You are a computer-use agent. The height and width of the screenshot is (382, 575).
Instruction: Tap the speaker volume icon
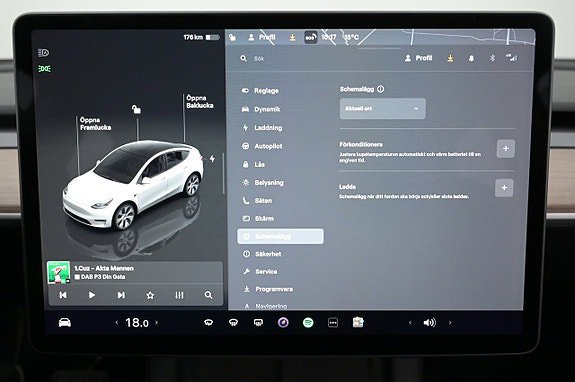click(429, 323)
